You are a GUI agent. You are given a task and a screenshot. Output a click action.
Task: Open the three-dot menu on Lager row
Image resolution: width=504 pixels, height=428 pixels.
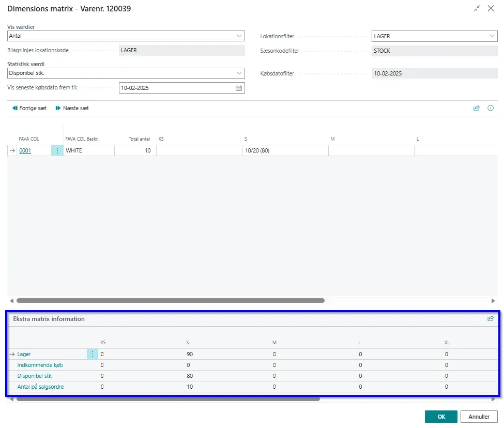click(x=93, y=354)
